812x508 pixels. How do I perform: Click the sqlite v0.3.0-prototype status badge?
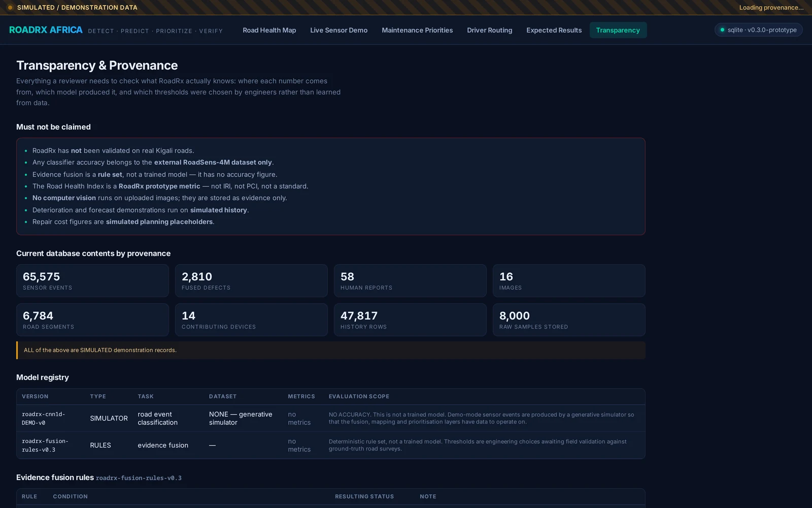pyautogui.click(x=758, y=30)
